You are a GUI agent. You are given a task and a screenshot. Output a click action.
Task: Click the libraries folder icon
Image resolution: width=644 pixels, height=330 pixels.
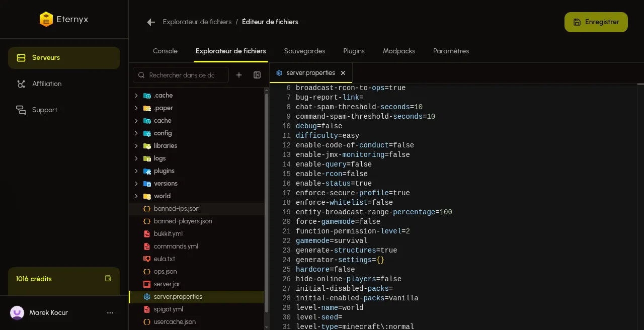(147, 146)
